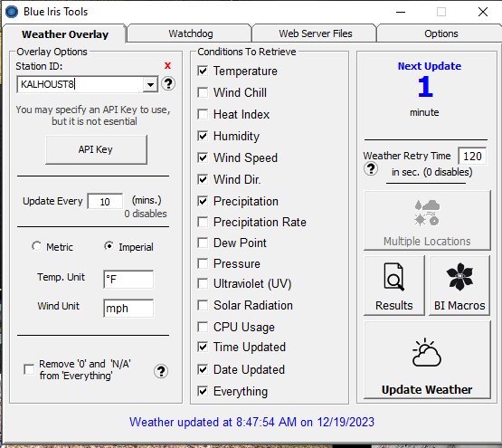Toggle the Wind Dir. checkbox
Screen dimensions: 502x448
(x=203, y=179)
